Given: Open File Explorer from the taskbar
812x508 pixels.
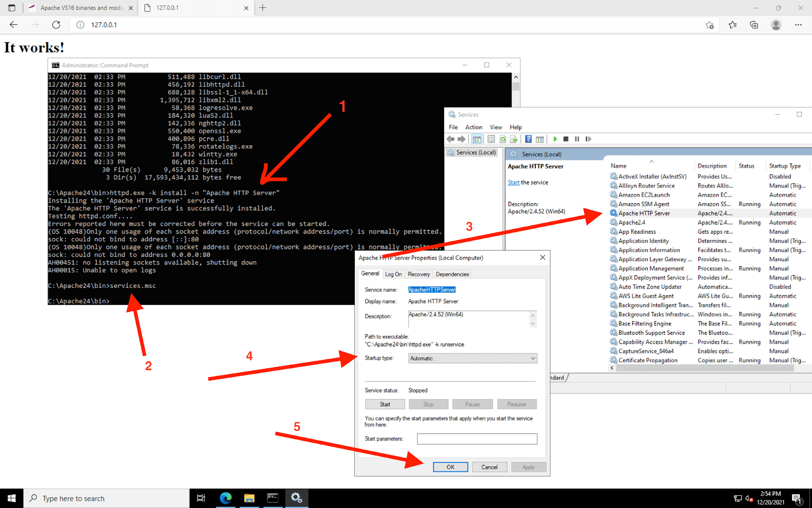Looking at the screenshot, I should click(249, 498).
